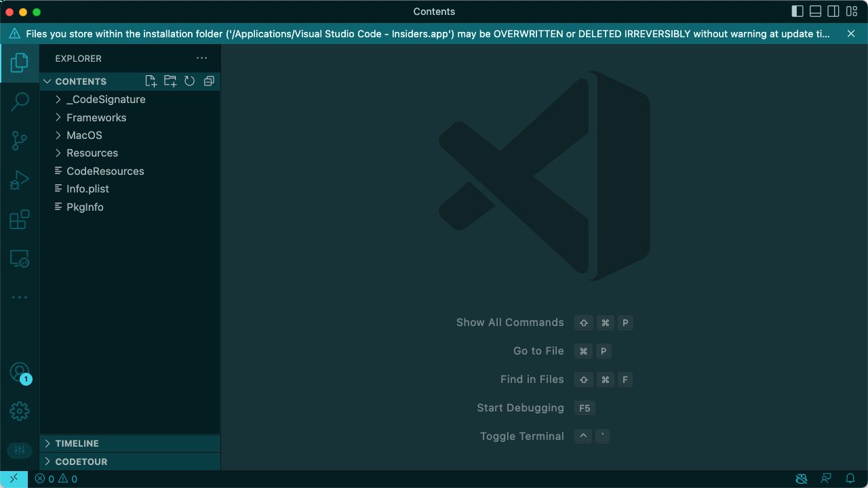Open the Accounts menu with badge
The image size is (868, 488).
pyautogui.click(x=20, y=372)
